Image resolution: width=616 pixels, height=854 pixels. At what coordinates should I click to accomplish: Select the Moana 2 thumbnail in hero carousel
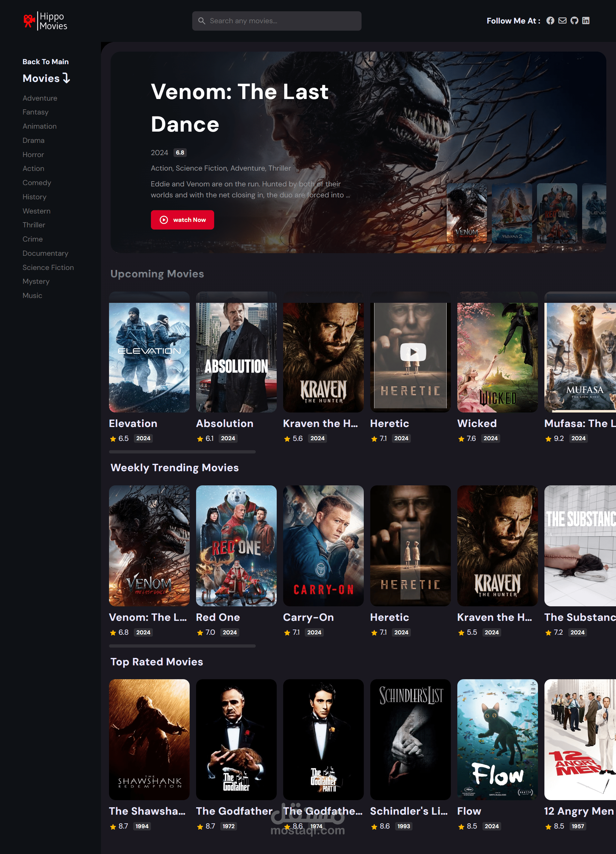pyautogui.click(x=512, y=213)
